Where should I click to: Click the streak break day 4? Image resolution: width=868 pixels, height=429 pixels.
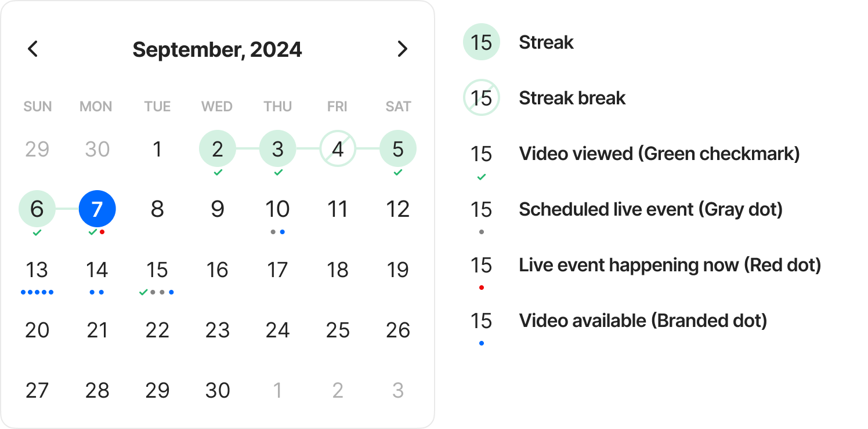[338, 149]
